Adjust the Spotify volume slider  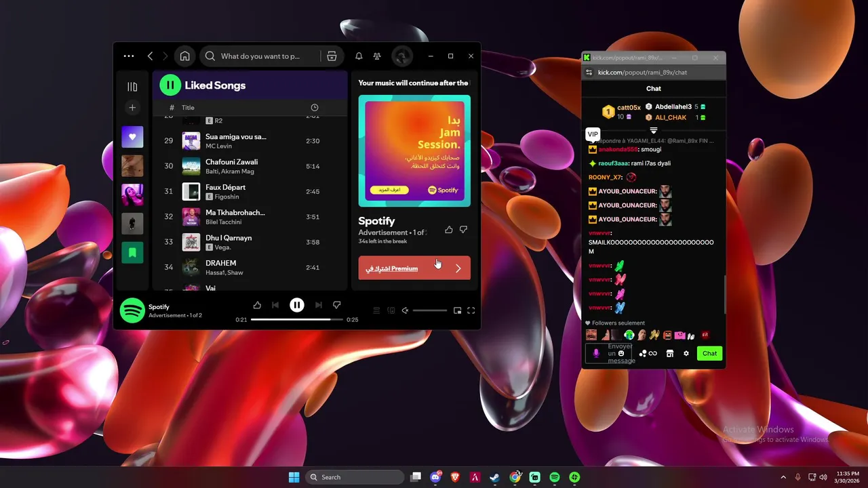tap(430, 310)
